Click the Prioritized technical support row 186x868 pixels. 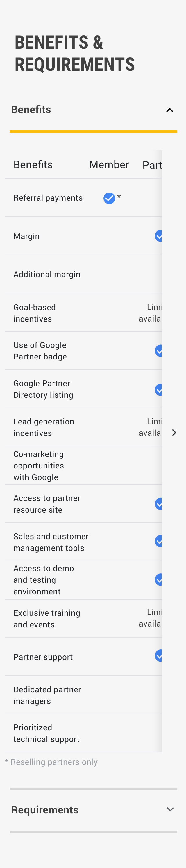[46, 733]
